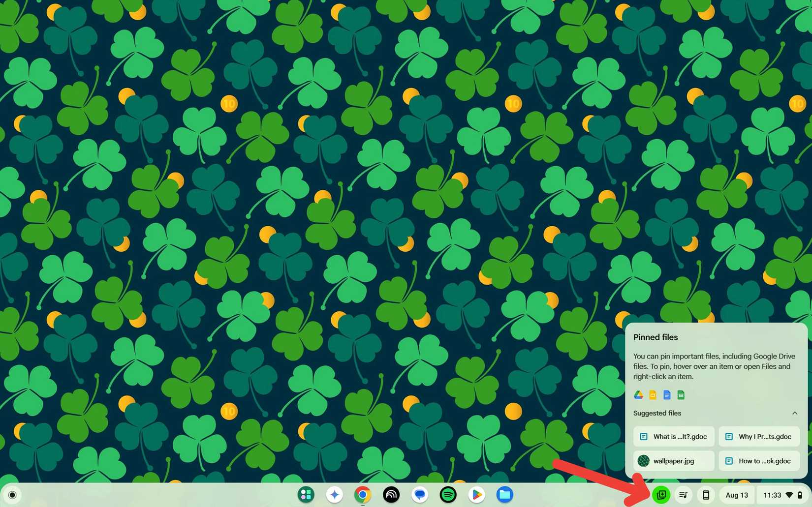Open the media controls in the shelf
Image resolution: width=812 pixels, height=507 pixels.
coord(683,495)
